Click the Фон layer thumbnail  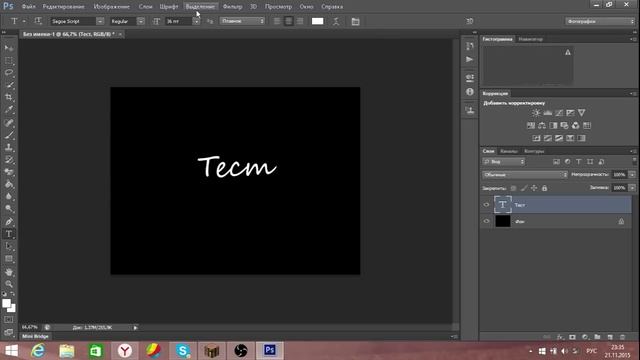tap(502, 221)
